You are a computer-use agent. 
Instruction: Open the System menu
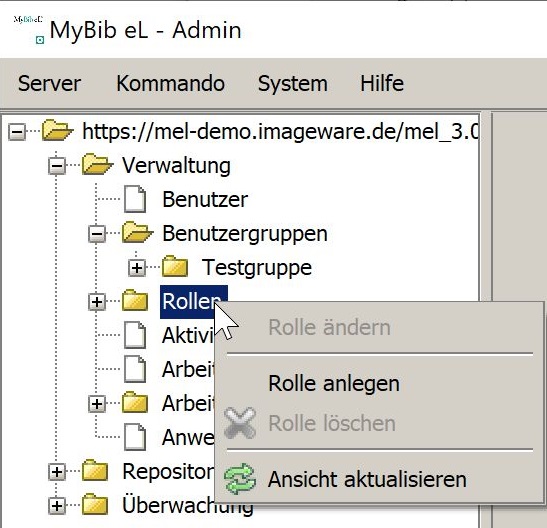click(x=293, y=84)
